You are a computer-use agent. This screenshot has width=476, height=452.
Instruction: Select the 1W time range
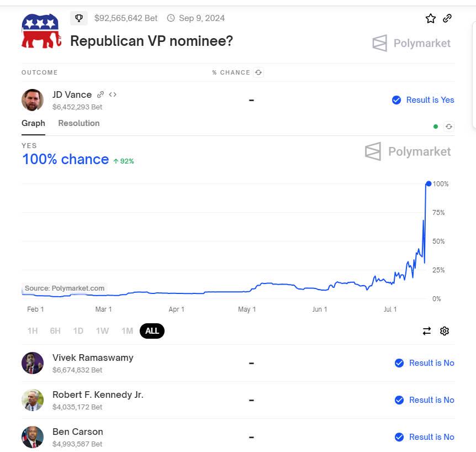coord(102,331)
